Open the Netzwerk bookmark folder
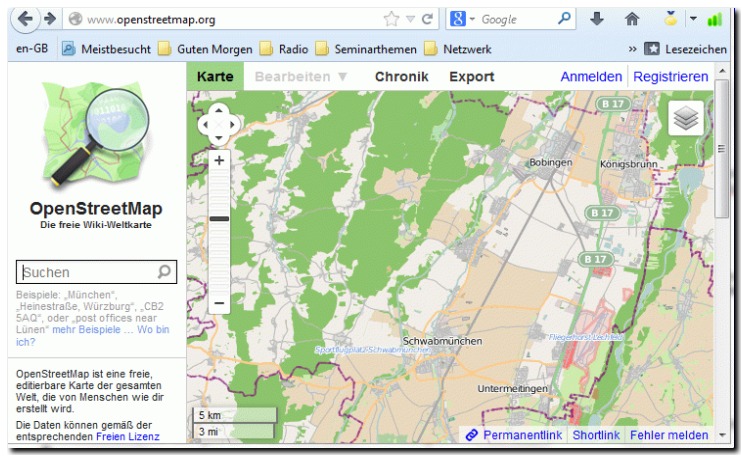742x456 pixels. (x=458, y=49)
